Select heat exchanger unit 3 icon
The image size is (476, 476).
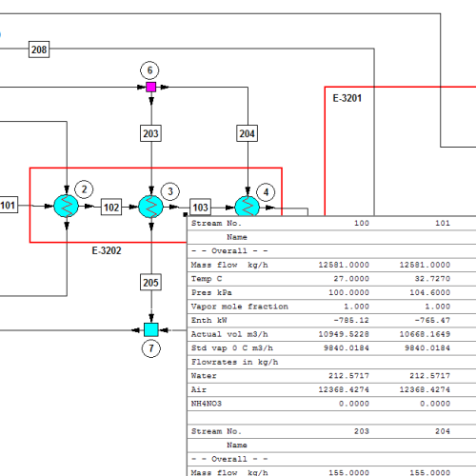tap(151, 207)
